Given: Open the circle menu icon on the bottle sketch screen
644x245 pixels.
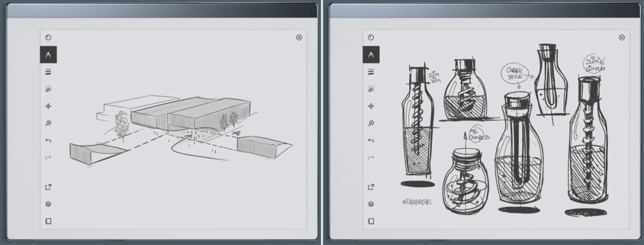Looking at the screenshot, I should point(371,38).
